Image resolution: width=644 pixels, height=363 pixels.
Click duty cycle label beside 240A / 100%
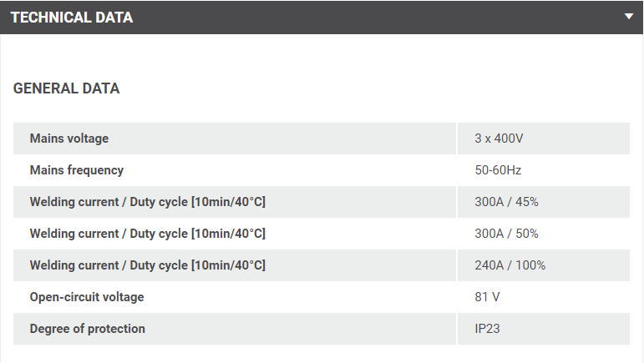pyautogui.click(x=148, y=265)
